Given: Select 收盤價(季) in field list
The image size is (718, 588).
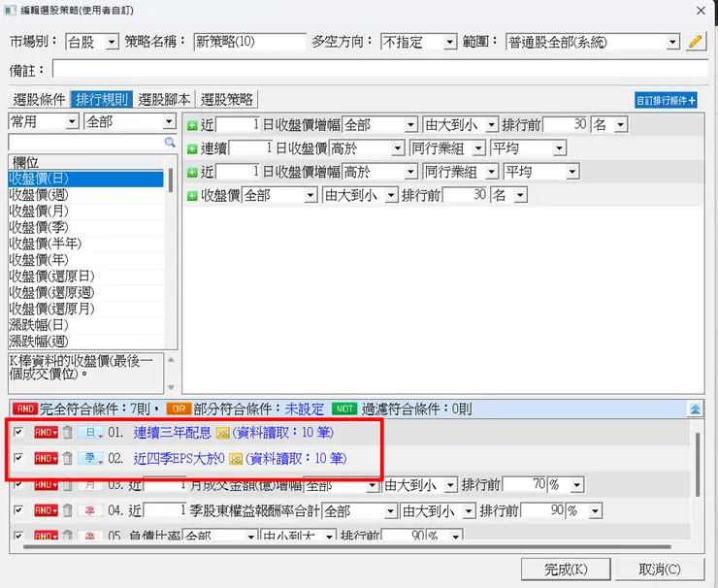Looking at the screenshot, I should [86, 228].
